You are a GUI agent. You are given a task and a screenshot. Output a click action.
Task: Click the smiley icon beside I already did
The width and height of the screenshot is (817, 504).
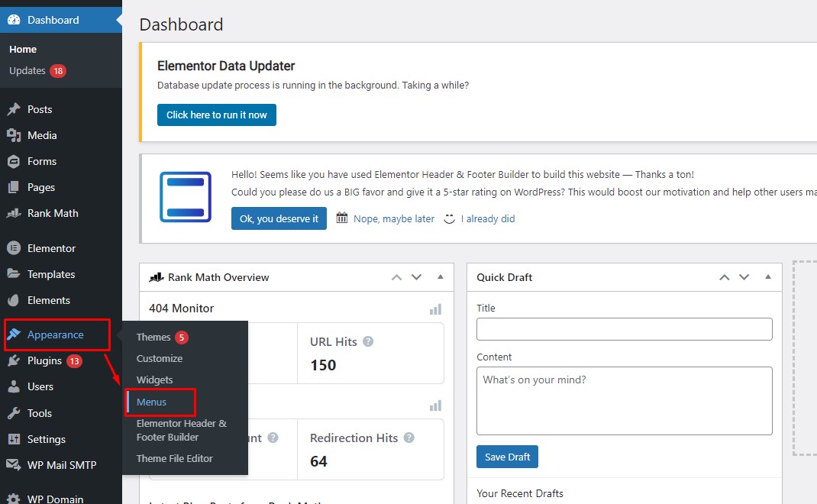pyautogui.click(x=449, y=219)
